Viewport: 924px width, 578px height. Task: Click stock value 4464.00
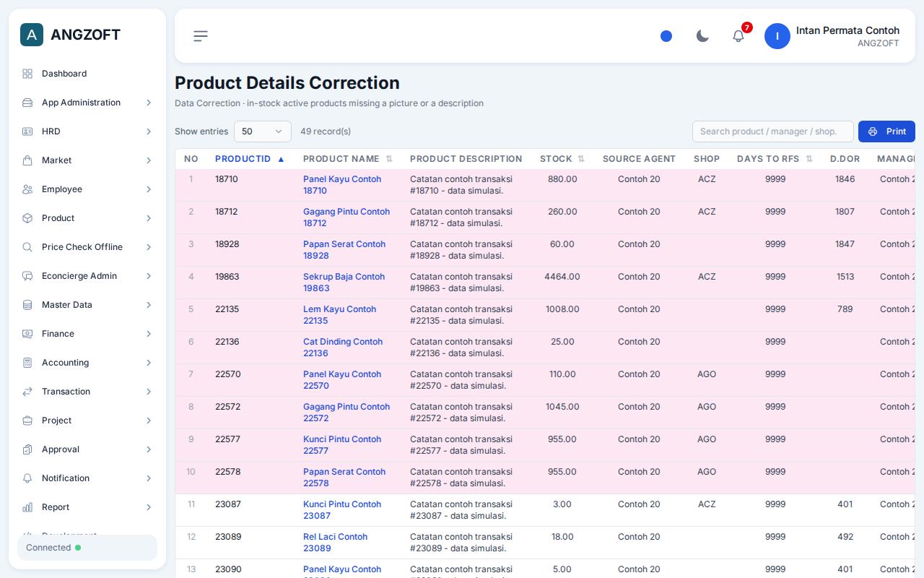coord(562,277)
